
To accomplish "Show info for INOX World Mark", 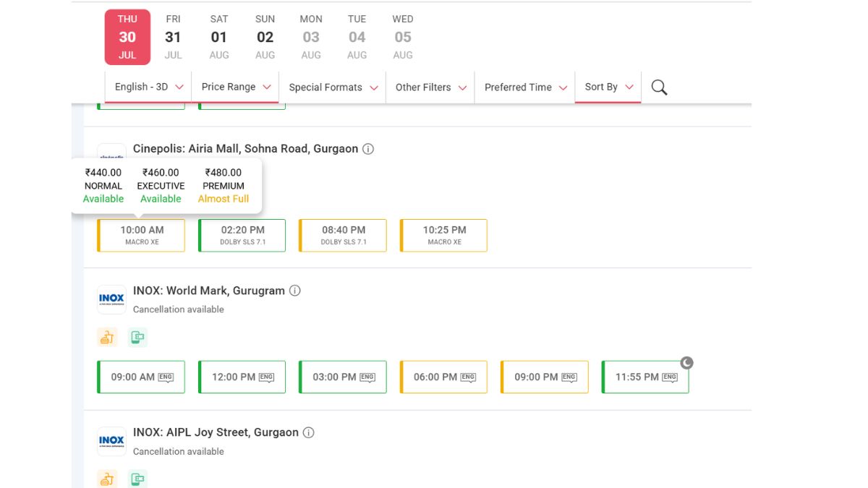I will coord(295,291).
